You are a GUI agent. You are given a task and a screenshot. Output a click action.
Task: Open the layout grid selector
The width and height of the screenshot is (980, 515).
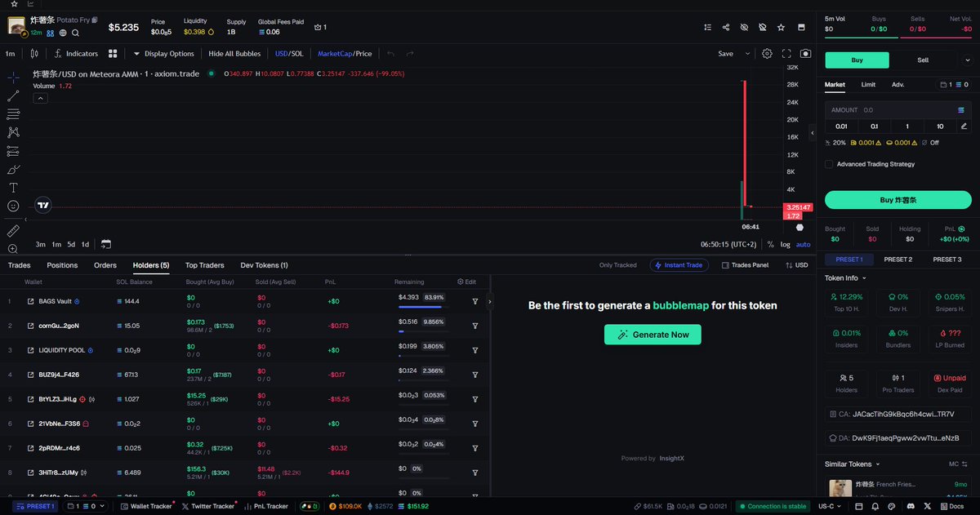(x=114, y=54)
